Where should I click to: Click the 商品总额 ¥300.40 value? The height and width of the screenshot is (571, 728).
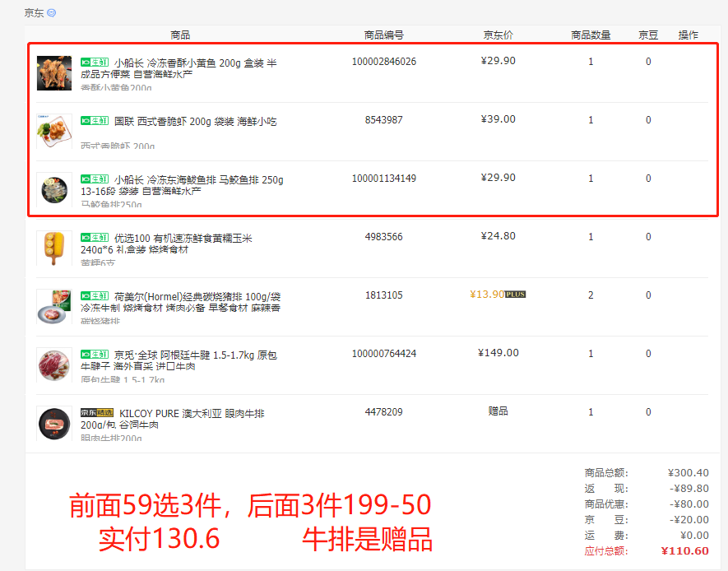tap(688, 473)
